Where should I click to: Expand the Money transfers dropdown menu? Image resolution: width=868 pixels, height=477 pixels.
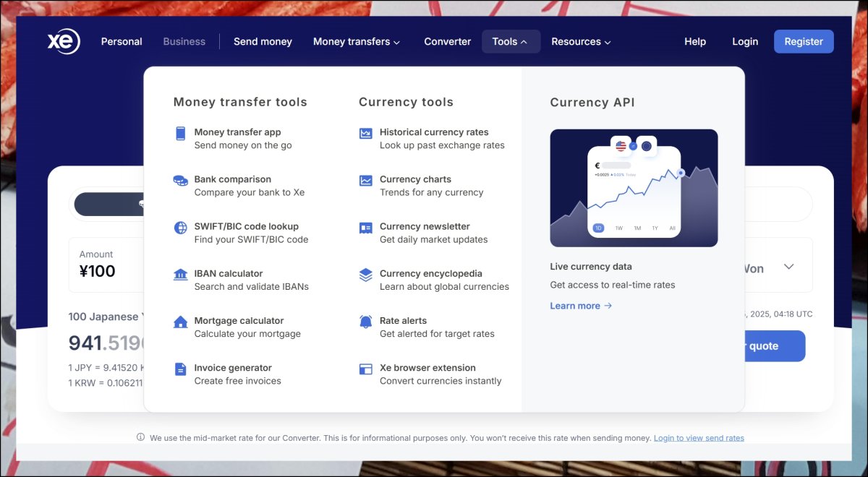pyautogui.click(x=357, y=41)
